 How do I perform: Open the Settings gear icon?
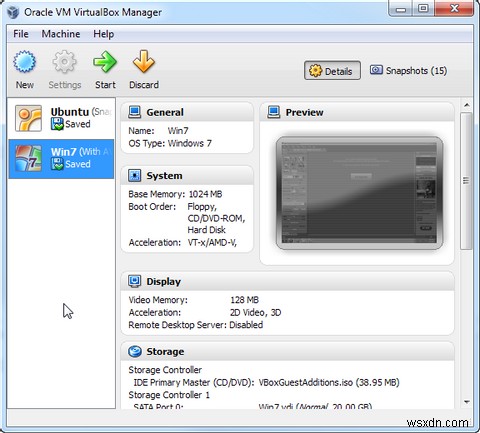pyautogui.click(x=64, y=62)
